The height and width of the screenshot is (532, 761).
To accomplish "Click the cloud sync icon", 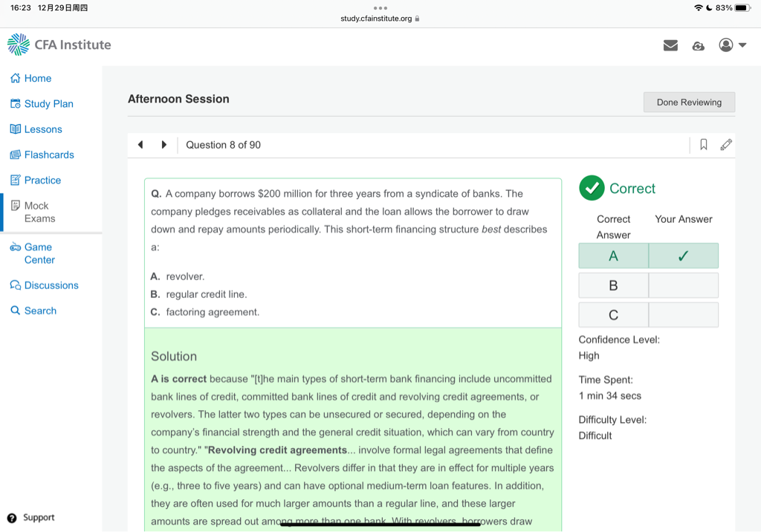I will click(x=698, y=45).
